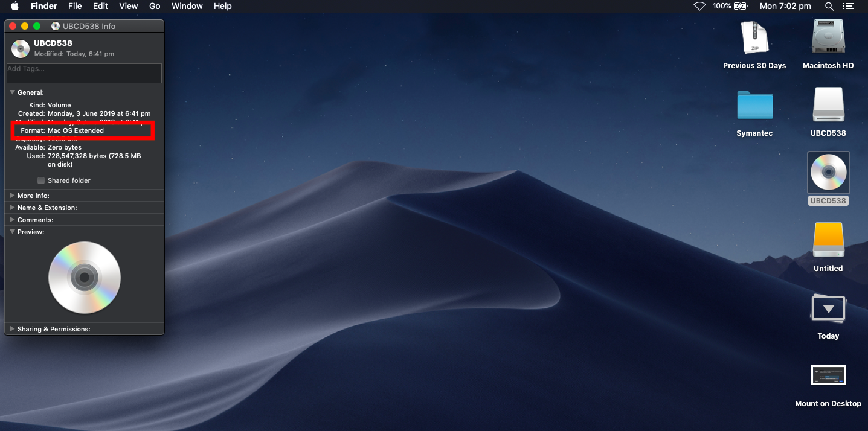Open the File menu
The image size is (868, 431).
point(75,6)
